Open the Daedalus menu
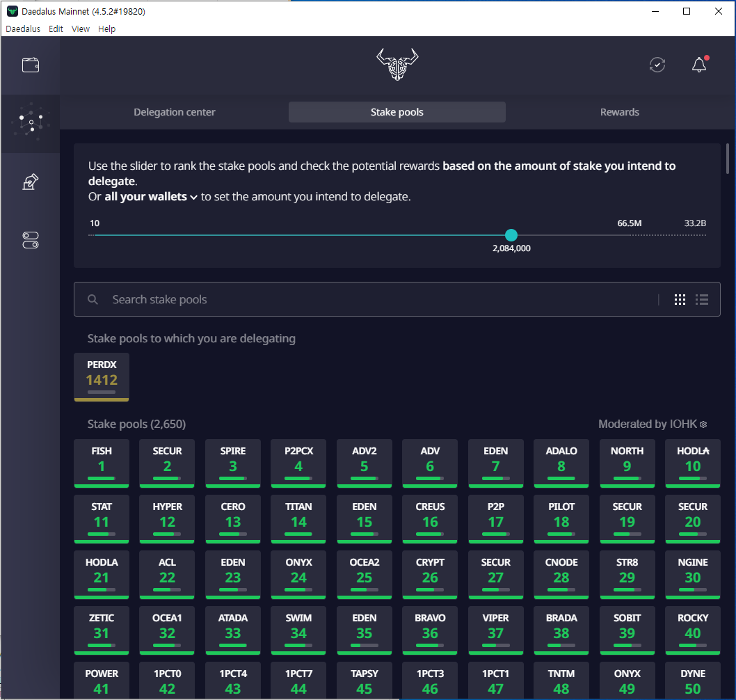This screenshot has height=700, width=736. coord(23,29)
